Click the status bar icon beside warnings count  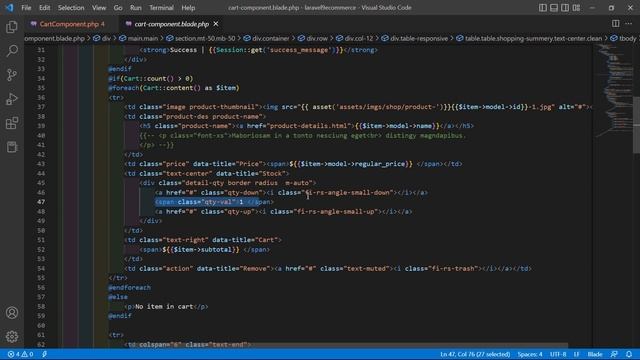(x=44, y=354)
